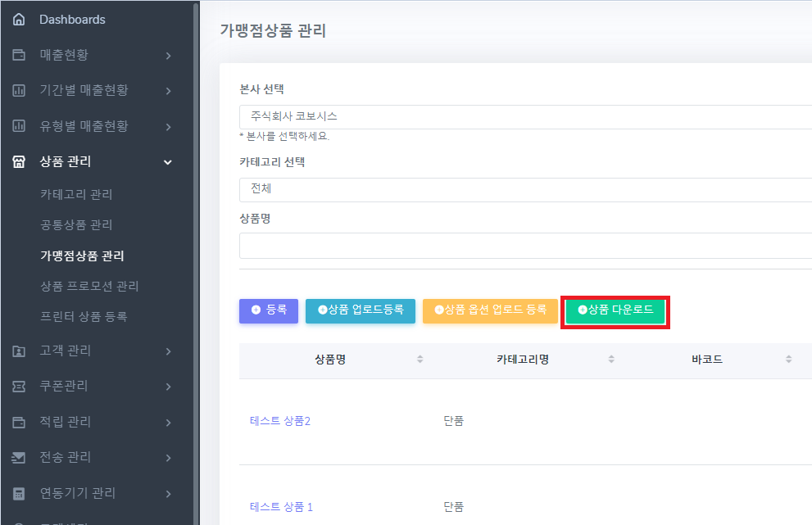Select 프린터 상품 등록 menu item
The height and width of the screenshot is (525, 812).
pyautogui.click(x=84, y=316)
